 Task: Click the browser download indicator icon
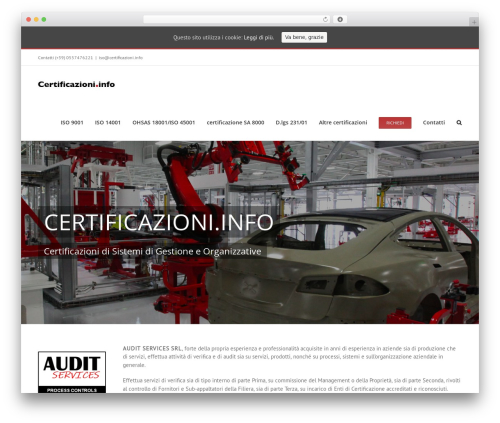click(340, 19)
